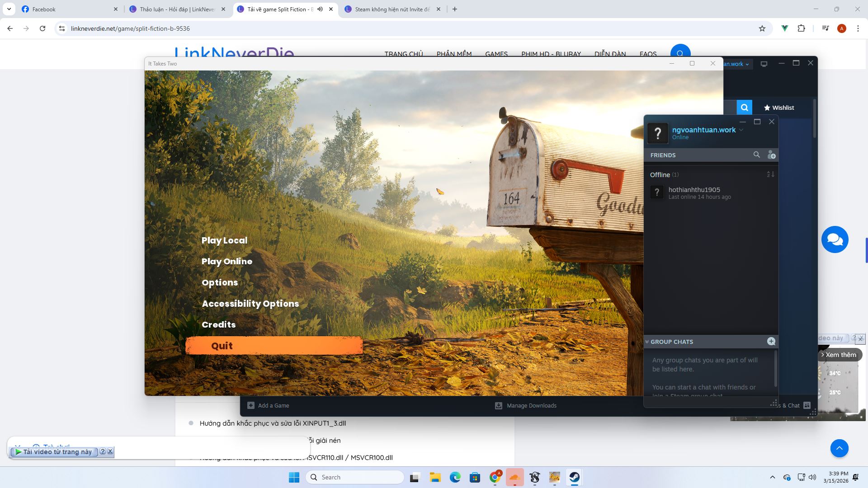The image size is (868, 488).
Task: Collapse the Offline friends group
Action: point(660,174)
